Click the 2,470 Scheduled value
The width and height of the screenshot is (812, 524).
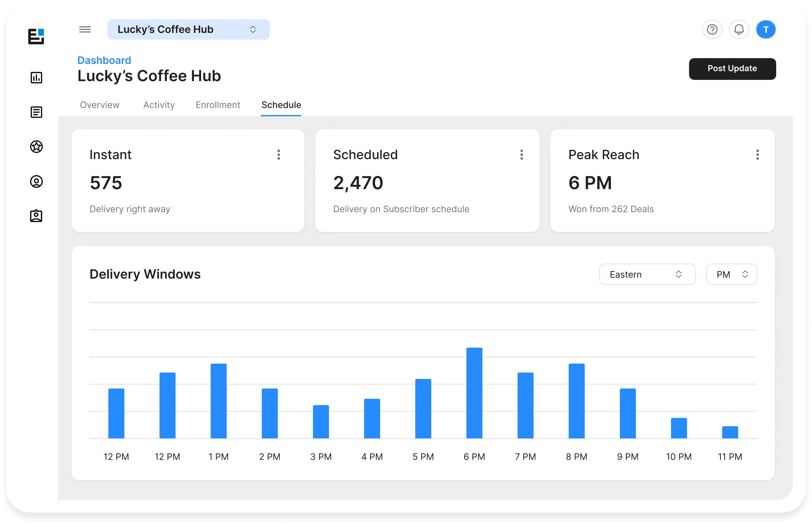tap(358, 183)
